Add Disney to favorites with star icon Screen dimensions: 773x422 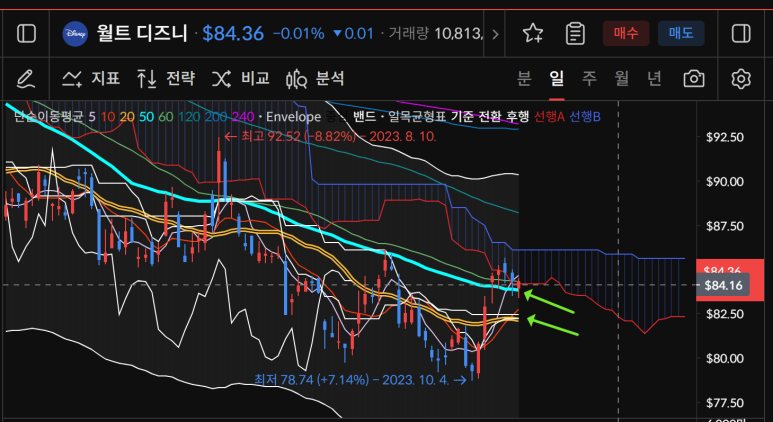[533, 34]
